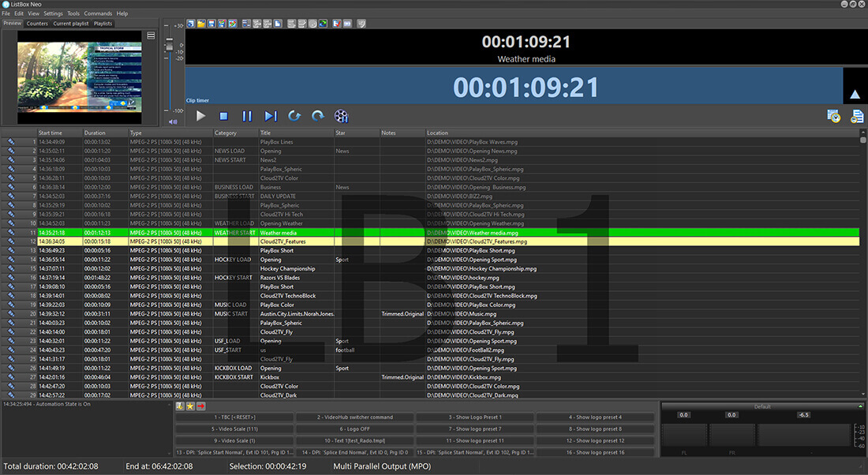The image size is (868, 475).
Task: Skip to the next clip with the Next button
Action: pos(270,116)
